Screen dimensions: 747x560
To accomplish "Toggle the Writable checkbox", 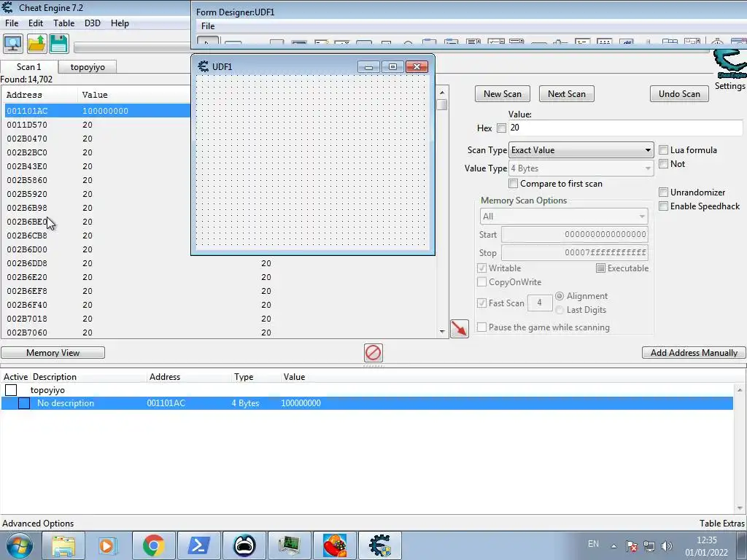I will click(x=481, y=268).
